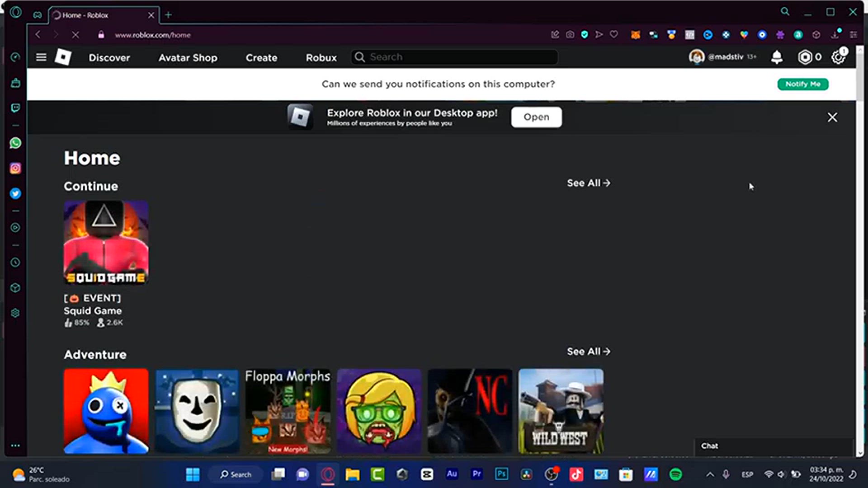Click the Roblox search field
Screen dimensions: 868x488
point(454,57)
